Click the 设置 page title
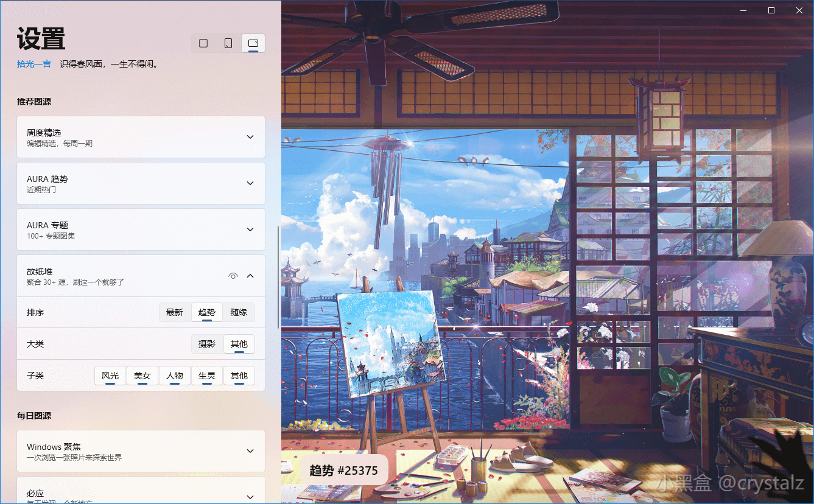Viewport: 814px width, 504px height. tap(41, 39)
